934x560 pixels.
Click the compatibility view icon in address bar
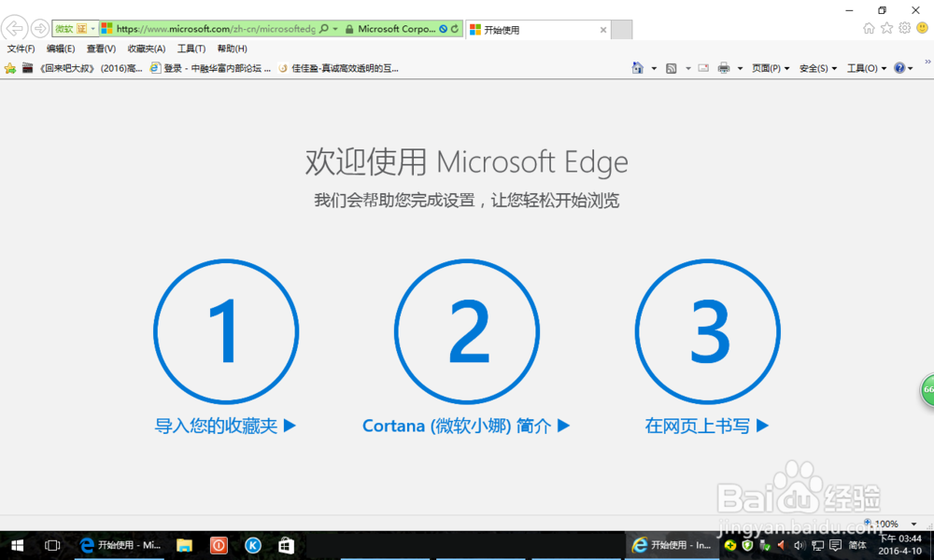coord(443,29)
